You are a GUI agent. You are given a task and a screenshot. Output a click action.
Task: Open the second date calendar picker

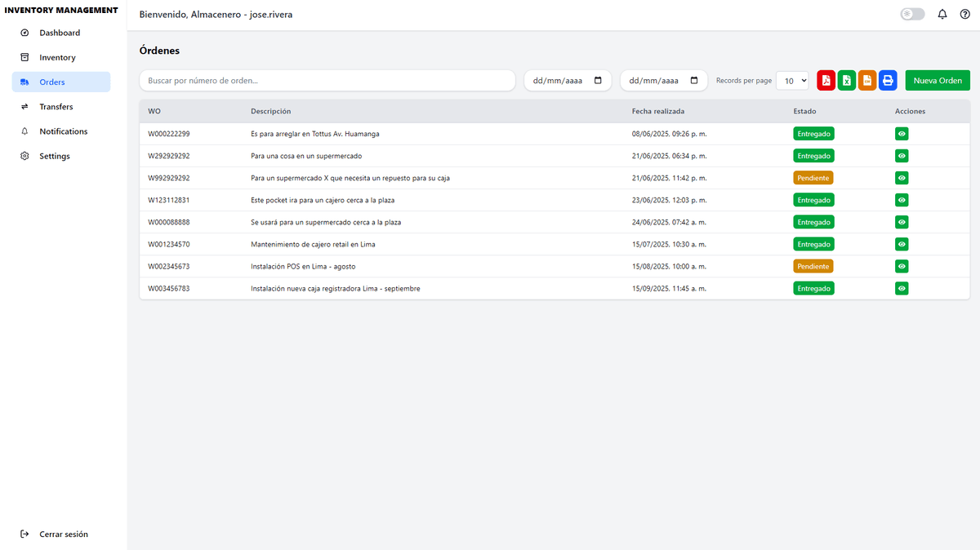coord(694,80)
